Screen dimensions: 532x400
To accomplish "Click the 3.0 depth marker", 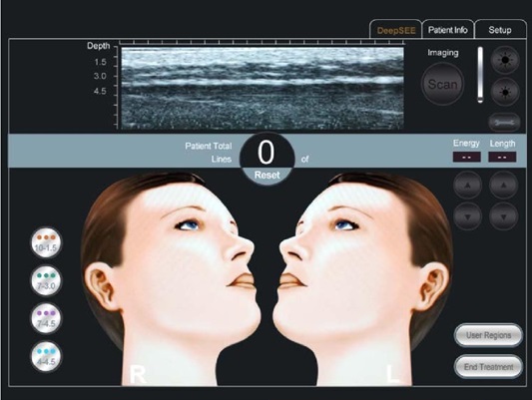I will pos(100,76).
